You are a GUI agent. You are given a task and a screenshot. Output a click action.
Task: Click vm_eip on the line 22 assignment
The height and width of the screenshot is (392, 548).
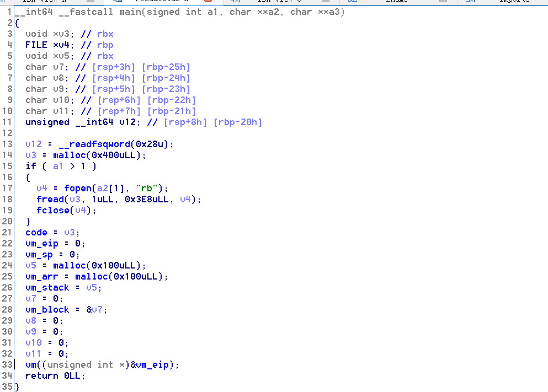[42, 243]
